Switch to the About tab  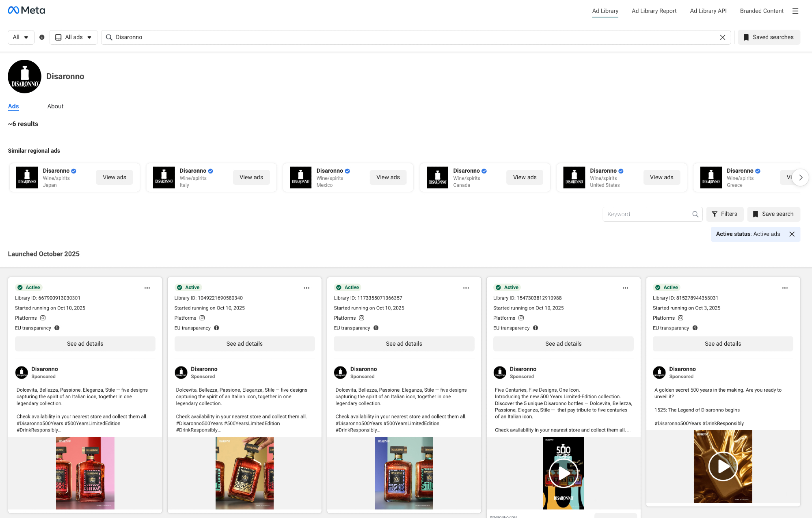click(x=55, y=106)
